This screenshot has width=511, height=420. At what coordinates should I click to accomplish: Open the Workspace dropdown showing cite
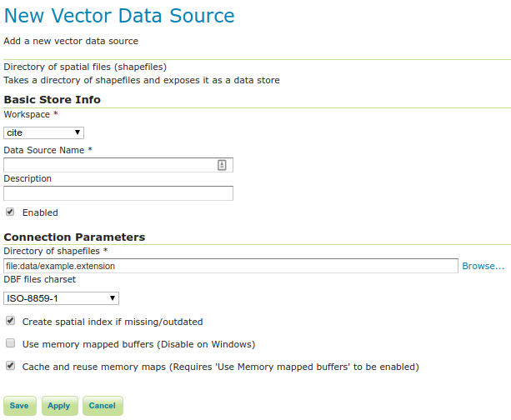pyautogui.click(x=43, y=132)
